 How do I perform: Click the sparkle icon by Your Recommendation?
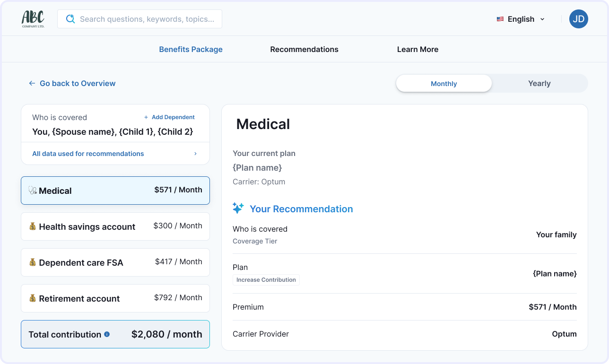(238, 208)
